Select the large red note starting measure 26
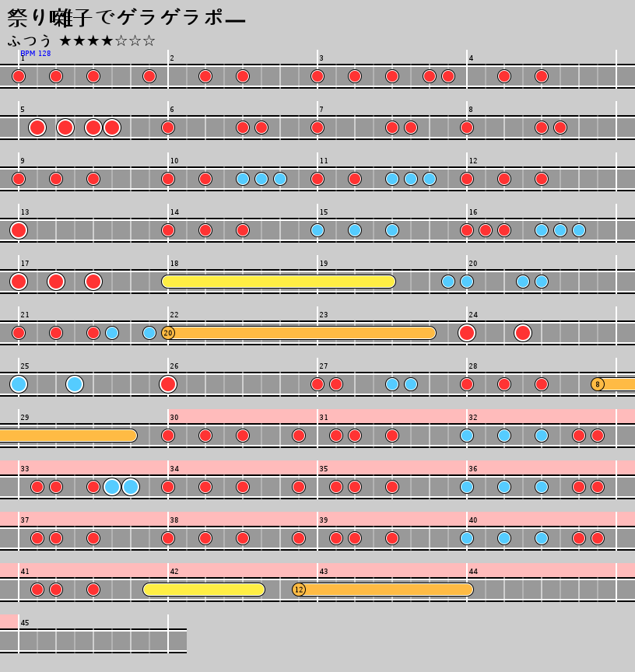This screenshot has height=672, width=635. 168,384
